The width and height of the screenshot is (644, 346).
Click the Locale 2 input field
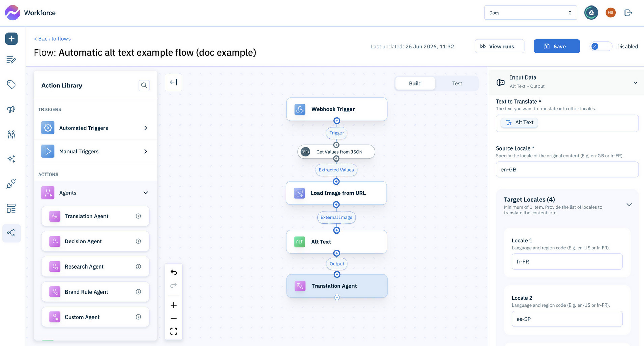pyautogui.click(x=567, y=319)
